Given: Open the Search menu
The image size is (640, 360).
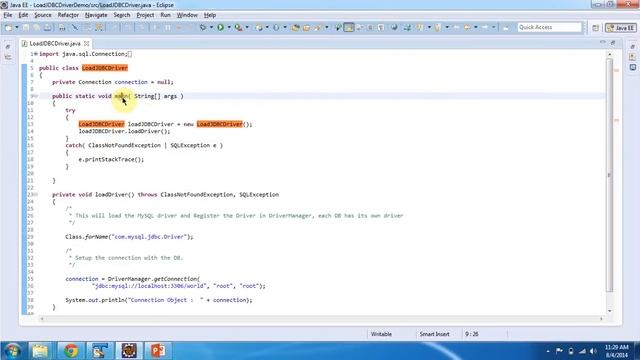Looking at the screenshot, I should pyautogui.click(x=122, y=15).
